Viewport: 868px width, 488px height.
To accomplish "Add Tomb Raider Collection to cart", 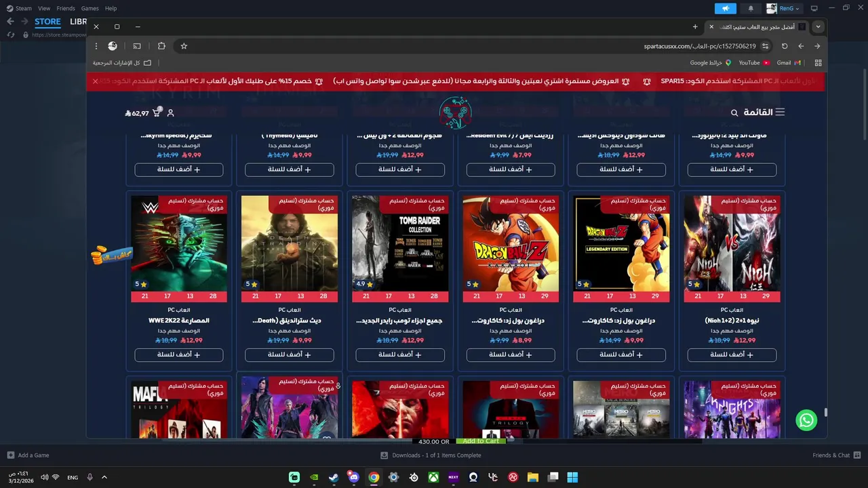I will tap(400, 354).
